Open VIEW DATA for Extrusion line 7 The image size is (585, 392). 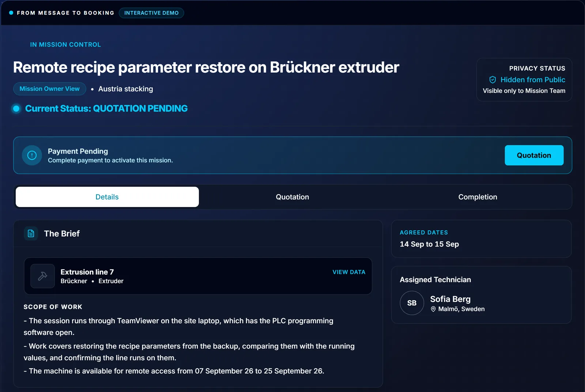(x=349, y=272)
